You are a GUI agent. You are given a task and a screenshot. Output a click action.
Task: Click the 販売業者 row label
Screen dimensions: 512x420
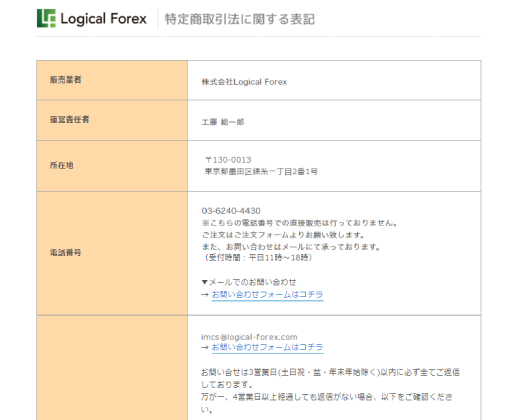[x=66, y=80]
